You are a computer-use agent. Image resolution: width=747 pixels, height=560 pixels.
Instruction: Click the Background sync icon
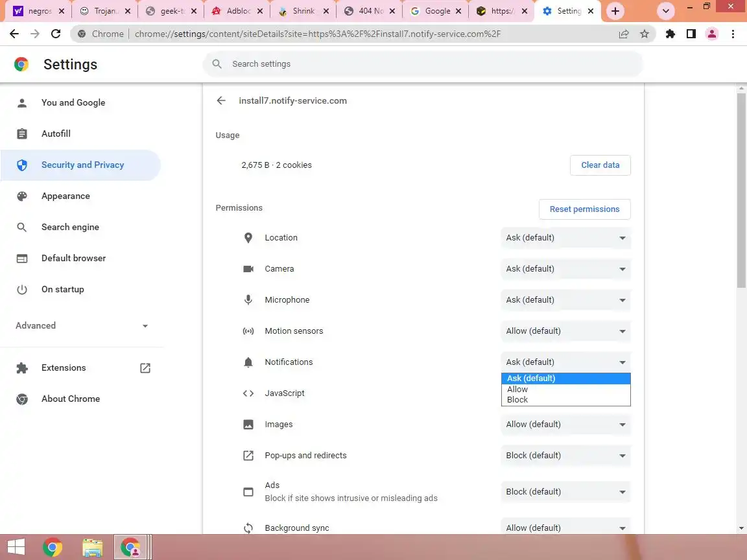(x=248, y=528)
